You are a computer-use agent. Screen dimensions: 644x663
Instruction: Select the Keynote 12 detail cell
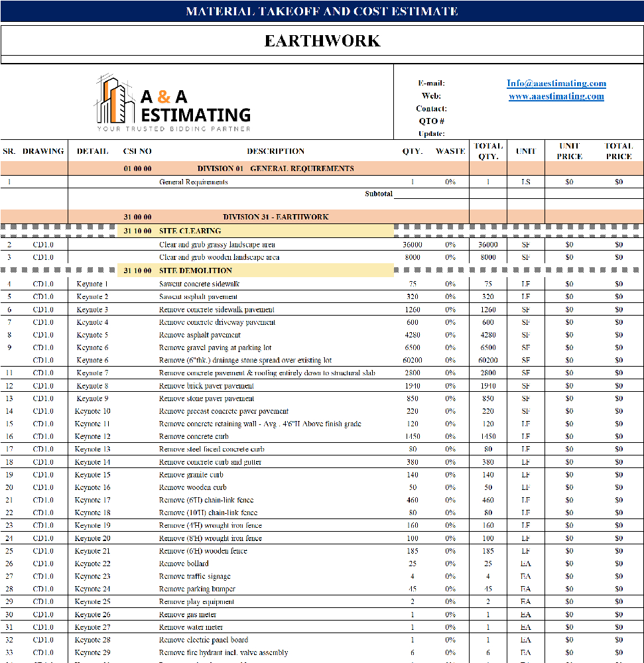pos(92,436)
